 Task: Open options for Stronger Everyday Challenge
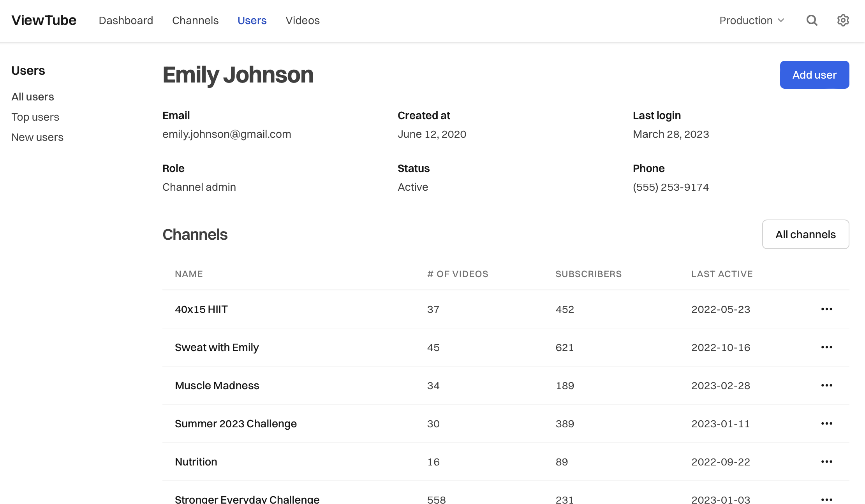point(826,499)
